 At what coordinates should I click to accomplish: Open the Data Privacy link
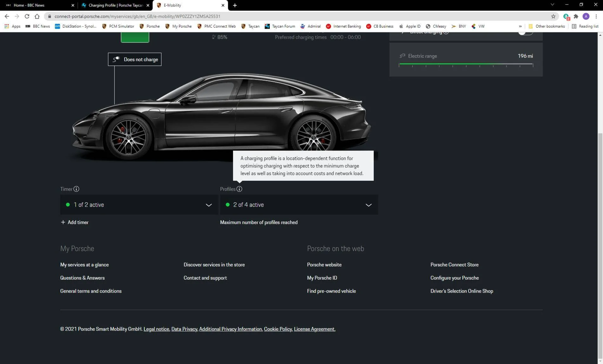coord(185,329)
